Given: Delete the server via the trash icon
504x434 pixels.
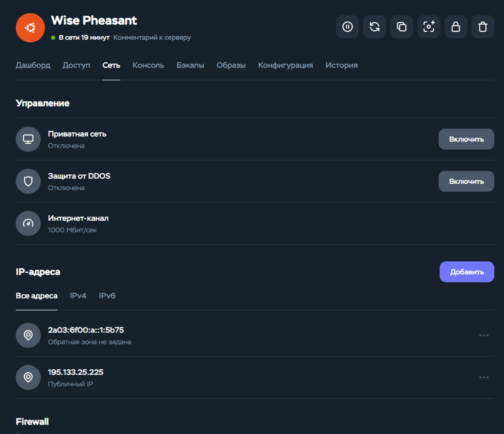Looking at the screenshot, I should 483,27.
